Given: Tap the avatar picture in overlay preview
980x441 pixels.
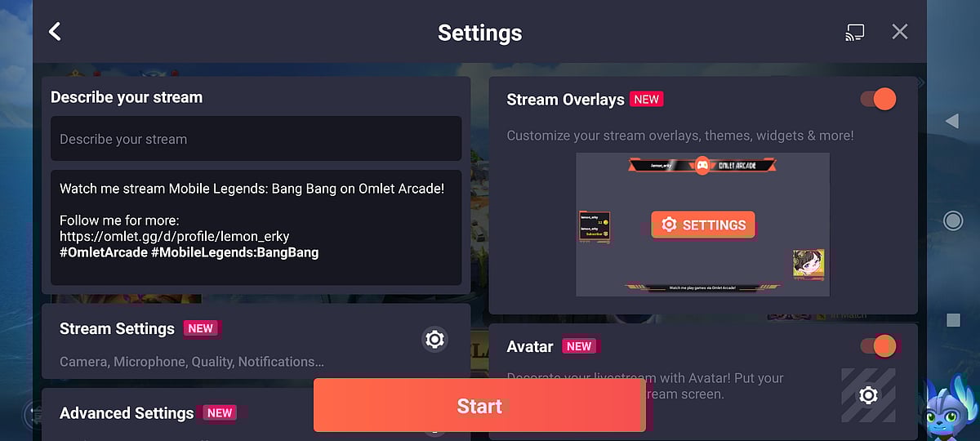Looking at the screenshot, I should point(808,265).
